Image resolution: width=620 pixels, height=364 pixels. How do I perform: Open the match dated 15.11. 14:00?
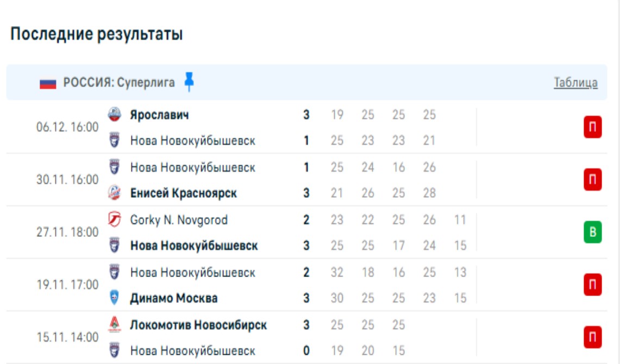(x=67, y=337)
